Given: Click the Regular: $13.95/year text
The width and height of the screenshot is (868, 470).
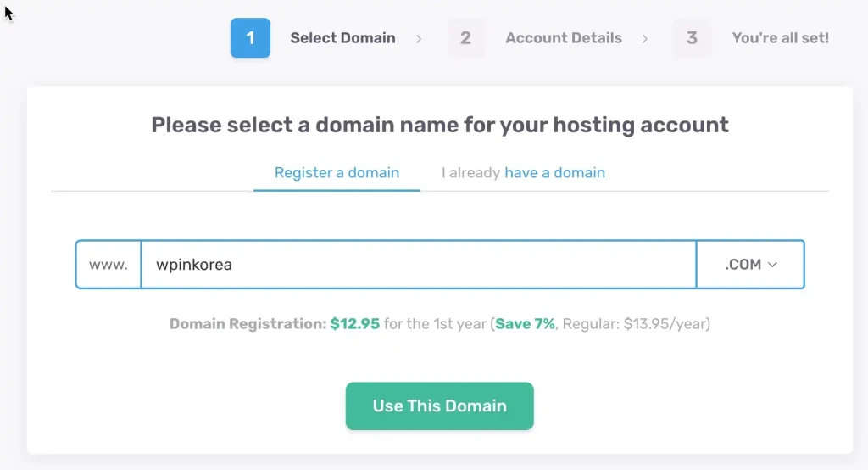Looking at the screenshot, I should 636,324.
